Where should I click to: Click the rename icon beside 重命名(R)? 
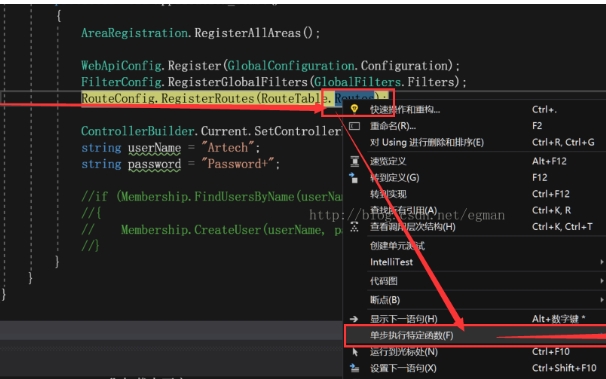(x=354, y=126)
